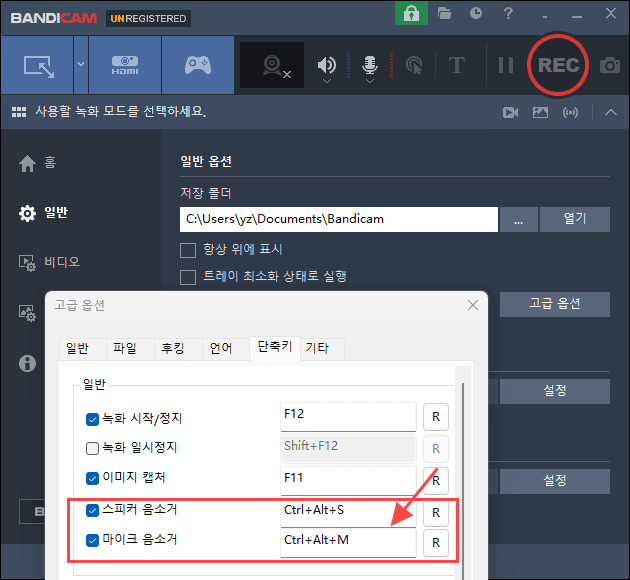Open the image settings sidebar icon

[x=27, y=313]
